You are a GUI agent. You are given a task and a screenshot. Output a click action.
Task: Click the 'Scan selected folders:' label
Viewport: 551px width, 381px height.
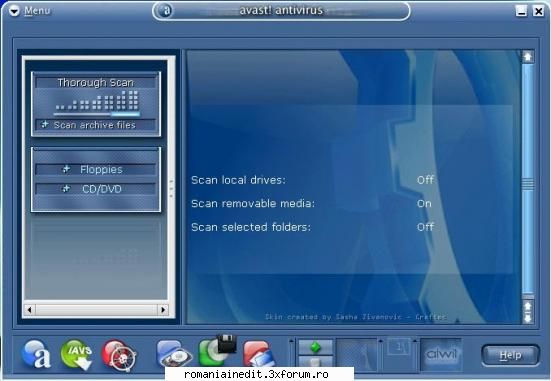pos(251,227)
